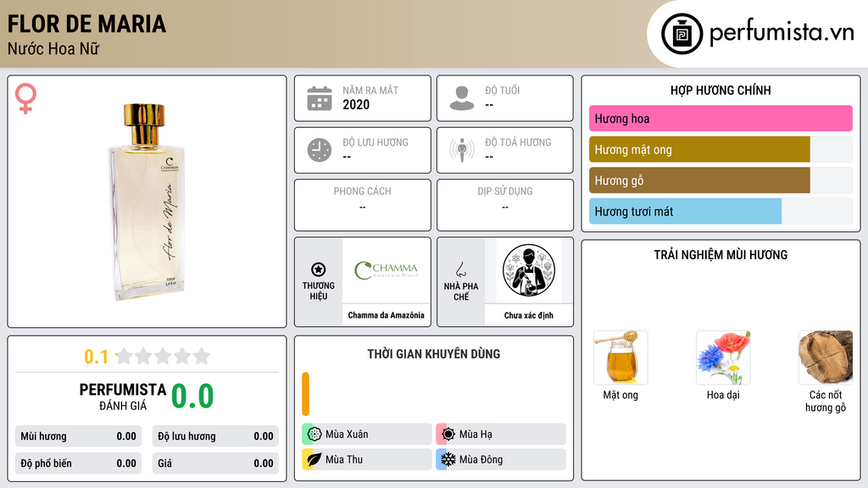Select the Mật ong honey note image

[620, 358]
